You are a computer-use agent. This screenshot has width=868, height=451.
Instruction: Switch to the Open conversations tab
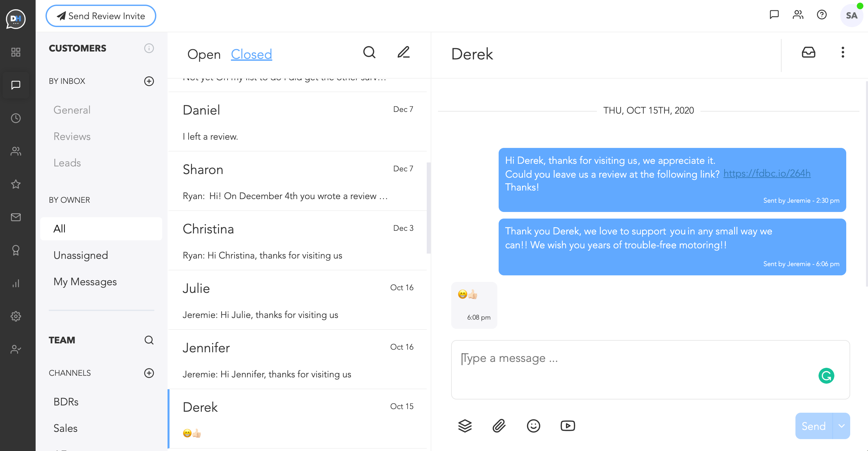[204, 54]
